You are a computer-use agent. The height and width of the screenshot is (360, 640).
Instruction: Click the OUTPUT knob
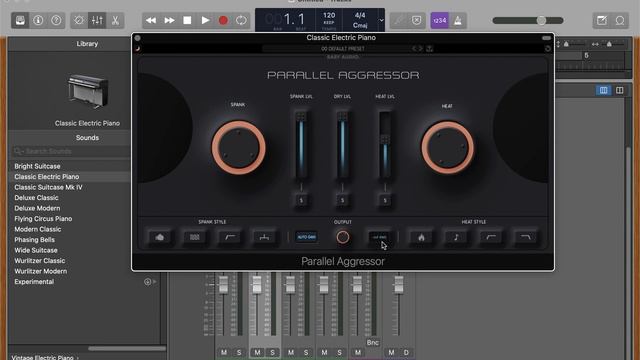pos(343,237)
